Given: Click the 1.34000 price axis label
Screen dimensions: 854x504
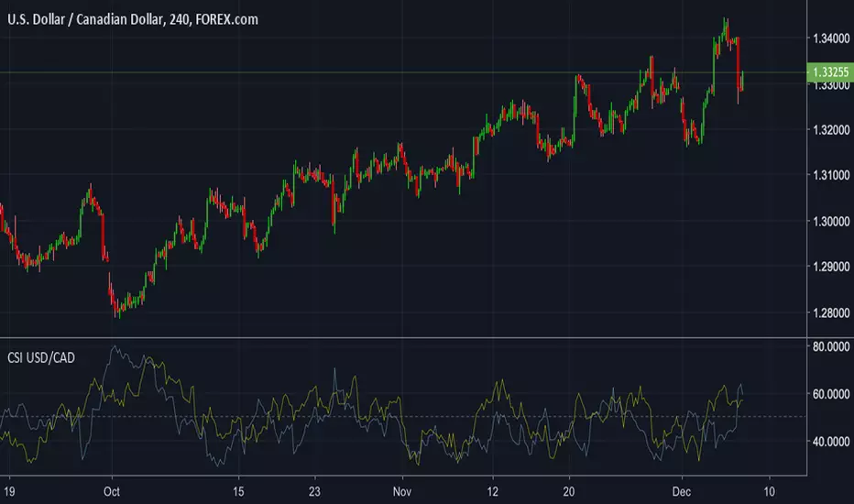Looking at the screenshot, I should (x=831, y=38).
